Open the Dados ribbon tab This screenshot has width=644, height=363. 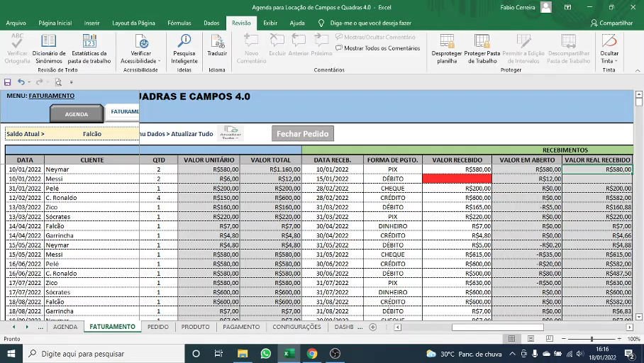click(211, 23)
